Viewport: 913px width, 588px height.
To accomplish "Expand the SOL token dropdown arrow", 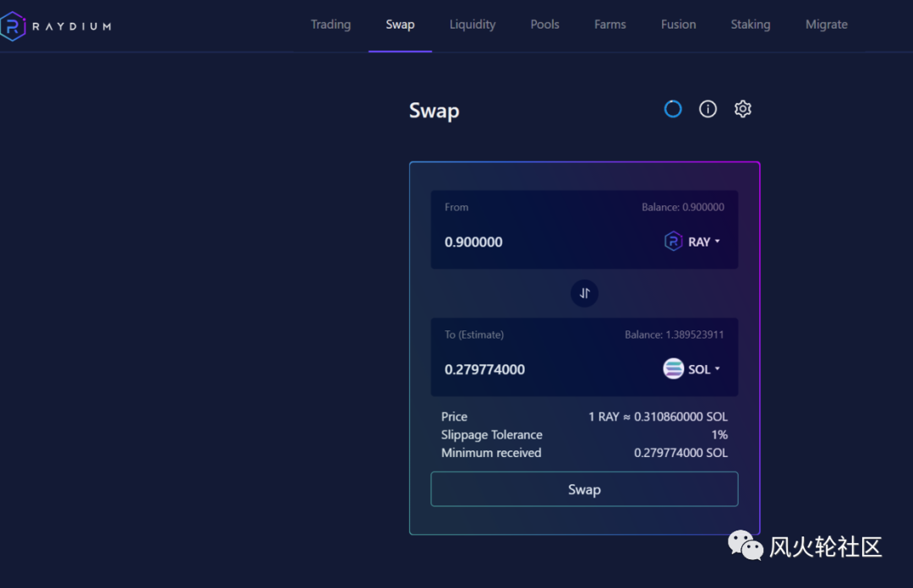I will pos(718,368).
